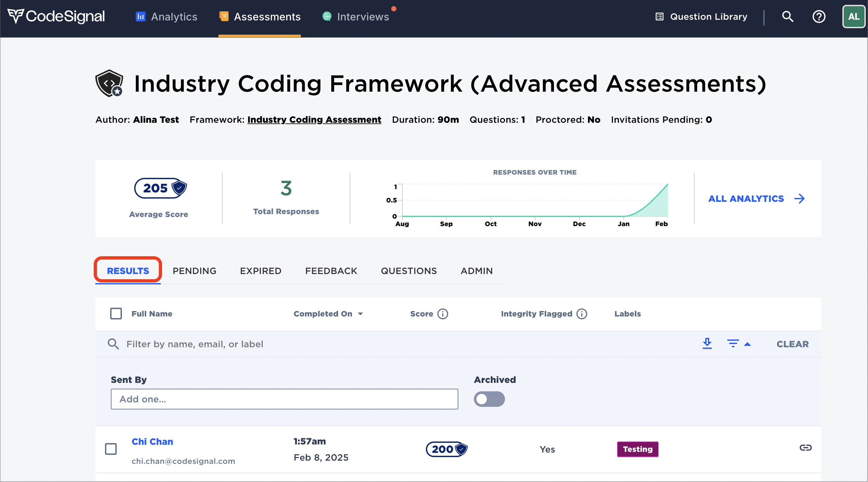Sort by Completed On column

pos(328,314)
